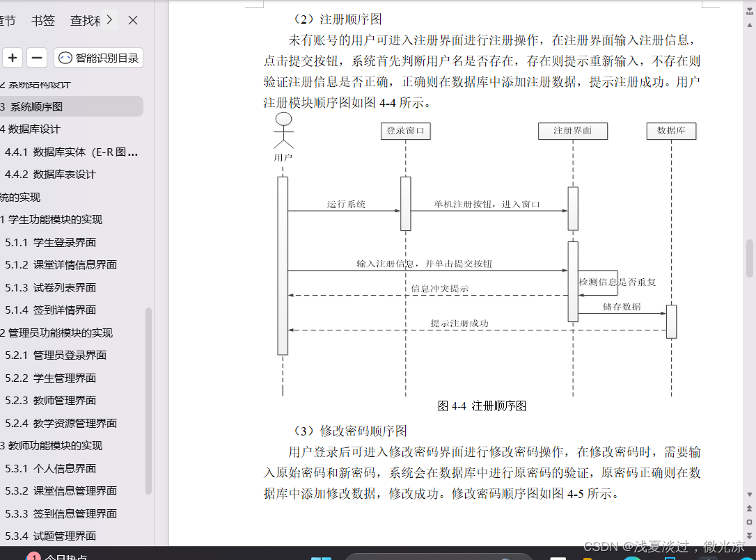Go to 5.3.1 个人信息界面

50,468
